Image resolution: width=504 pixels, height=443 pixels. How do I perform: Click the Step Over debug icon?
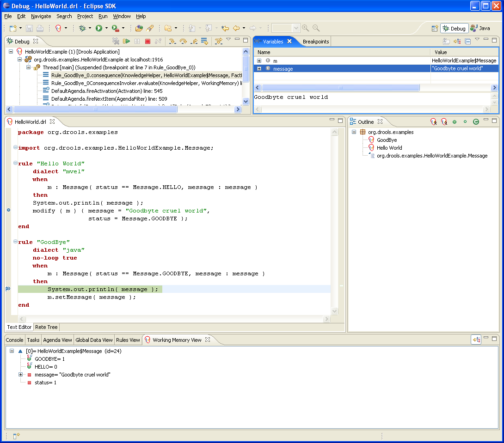(x=183, y=42)
